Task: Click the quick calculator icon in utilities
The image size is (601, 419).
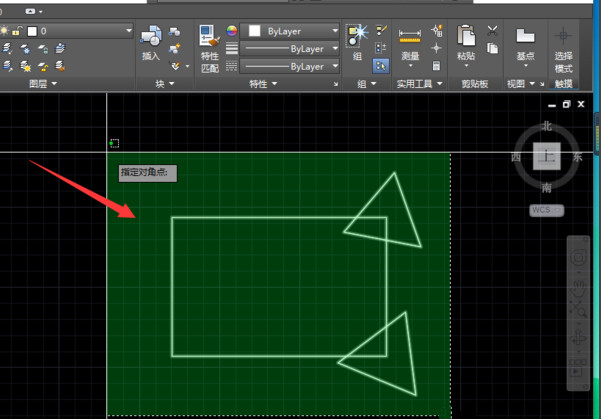Action: click(436, 65)
